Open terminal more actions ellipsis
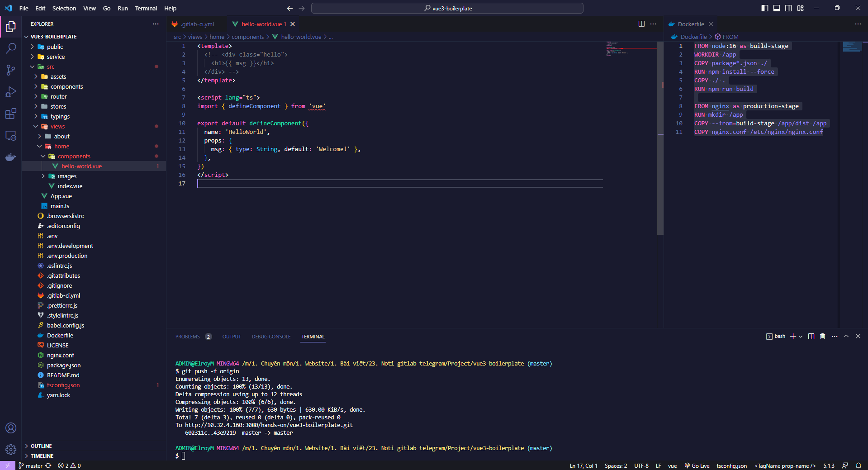This screenshot has width=868, height=470. 835,337
